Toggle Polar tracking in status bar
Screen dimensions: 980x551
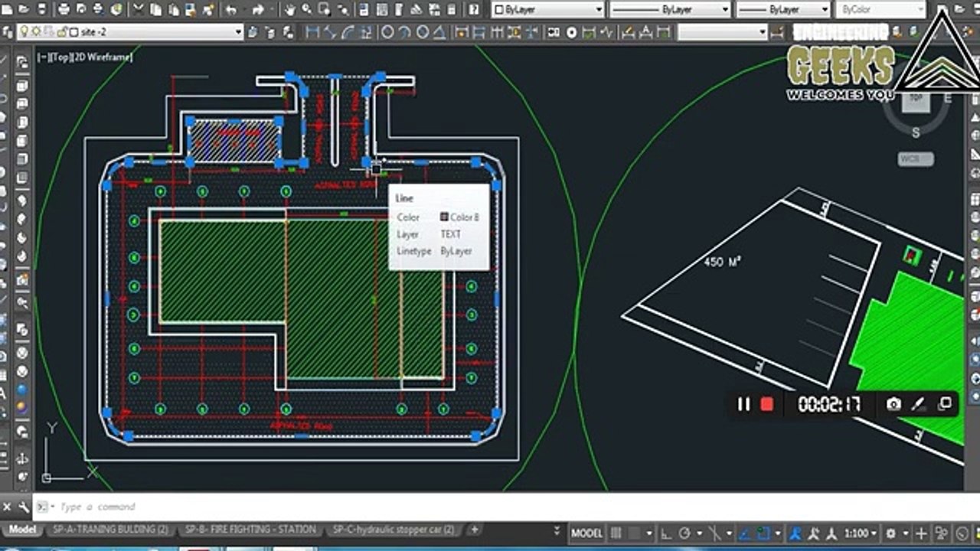[685, 533]
